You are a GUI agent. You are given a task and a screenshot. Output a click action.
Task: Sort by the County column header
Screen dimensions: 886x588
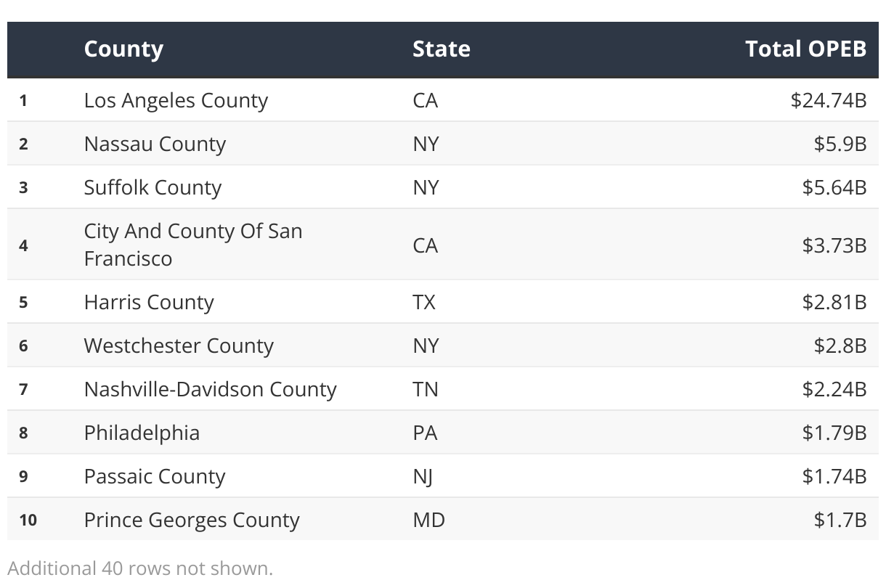click(x=123, y=49)
